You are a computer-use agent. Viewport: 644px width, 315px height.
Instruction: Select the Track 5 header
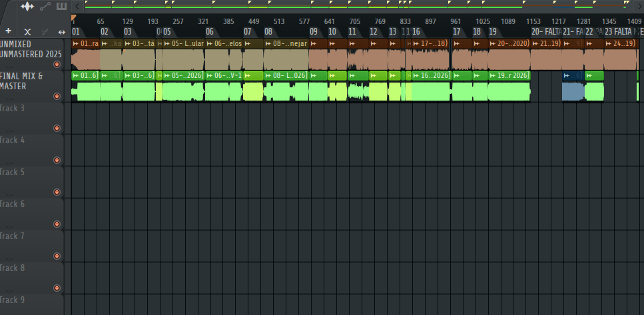point(31,182)
